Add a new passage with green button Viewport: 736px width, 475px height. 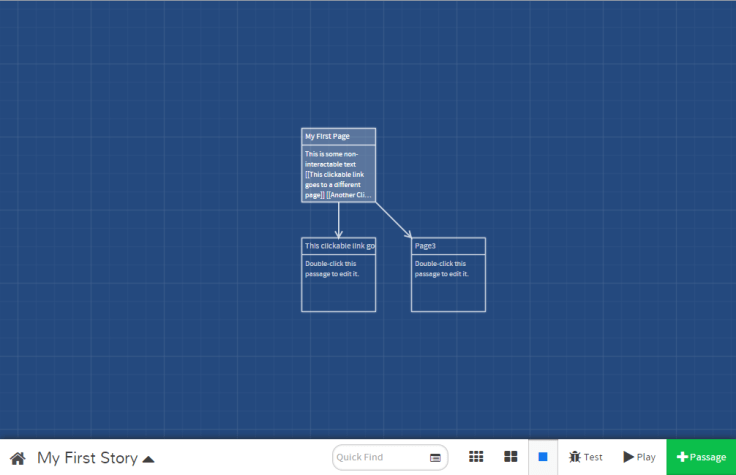pyautogui.click(x=701, y=457)
